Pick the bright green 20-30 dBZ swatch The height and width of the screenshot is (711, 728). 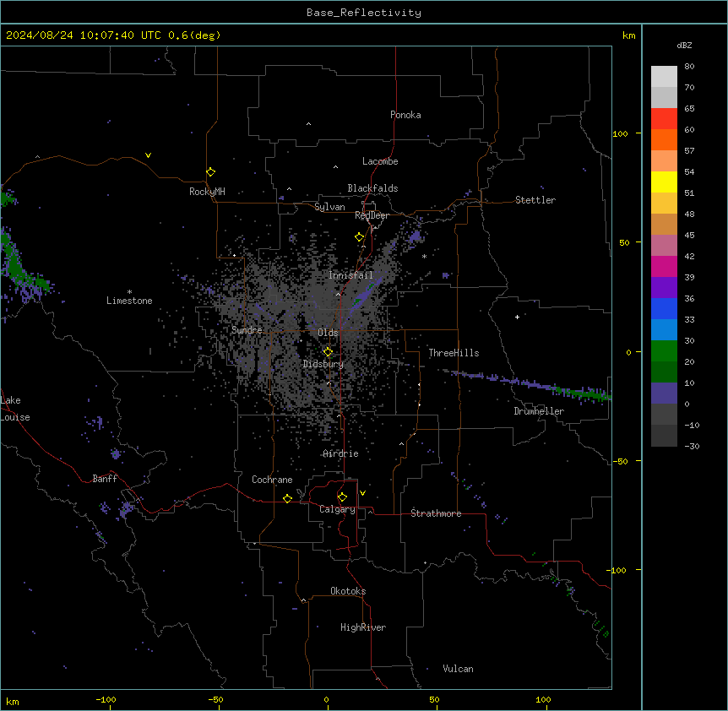point(664,351)
